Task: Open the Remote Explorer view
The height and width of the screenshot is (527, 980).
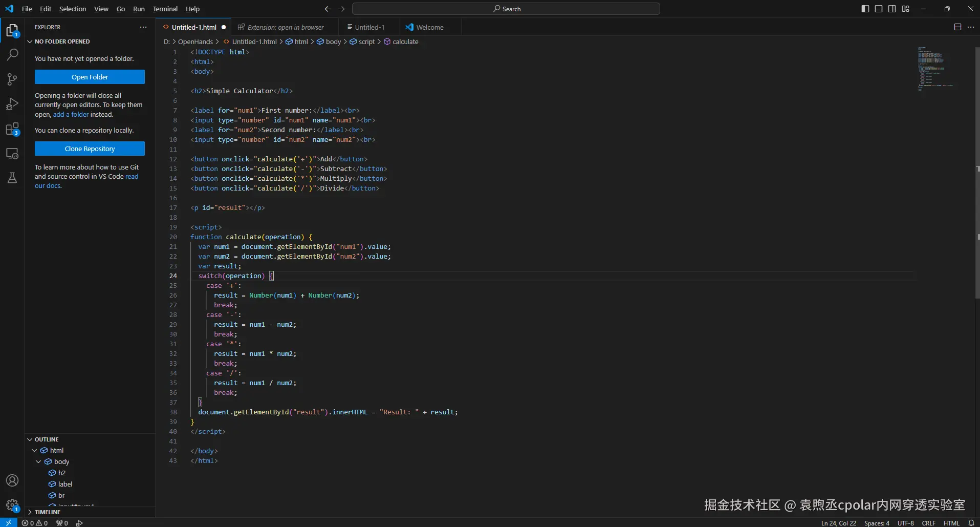Action: click(12, 154)
